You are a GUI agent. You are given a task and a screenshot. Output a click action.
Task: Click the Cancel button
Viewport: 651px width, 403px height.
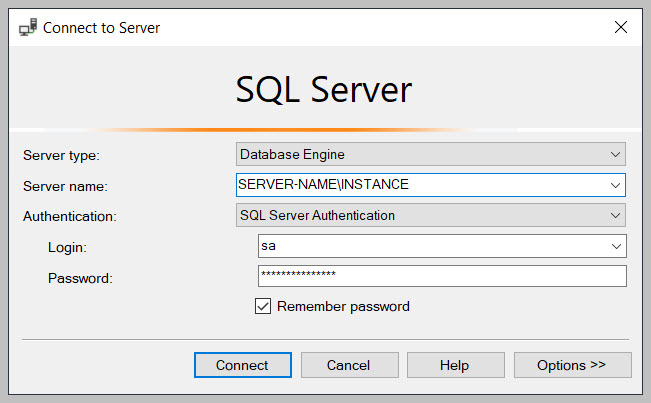point(350,365)
